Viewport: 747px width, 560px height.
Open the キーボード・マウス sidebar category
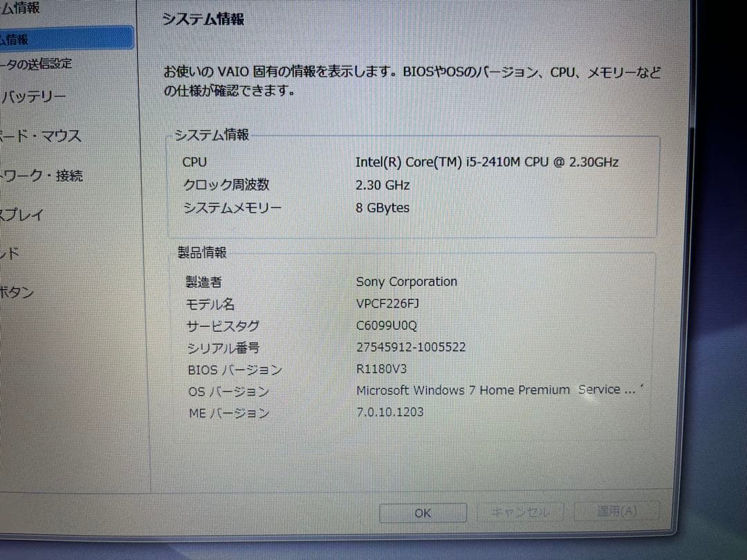pos(41,136)
